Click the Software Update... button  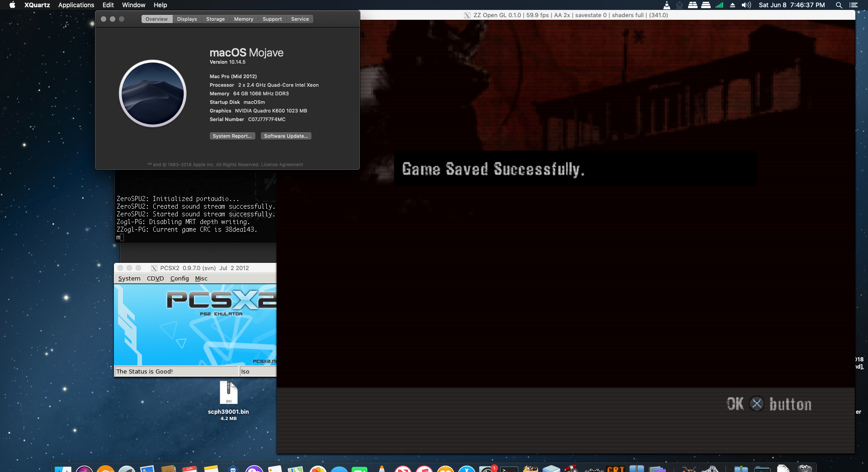tap(286, 136)
